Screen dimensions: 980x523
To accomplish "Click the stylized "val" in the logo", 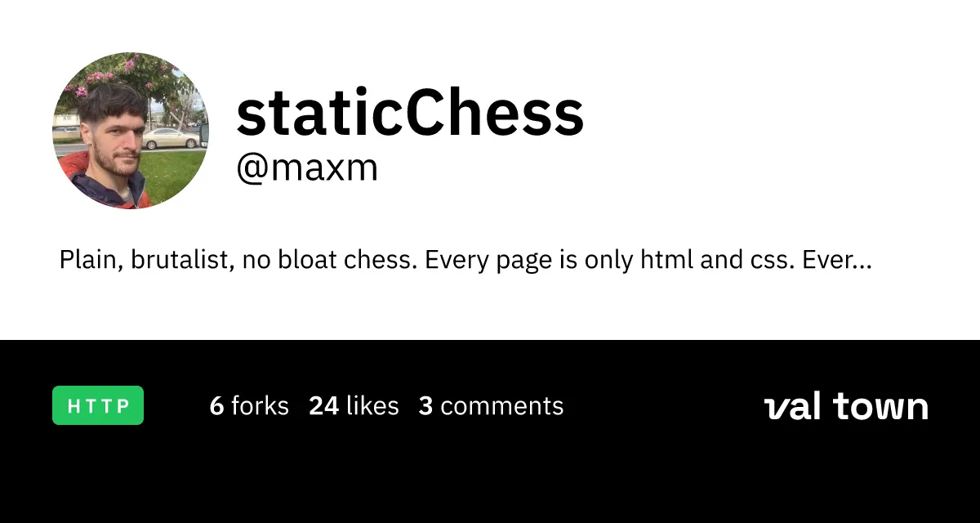I will 793,407.
